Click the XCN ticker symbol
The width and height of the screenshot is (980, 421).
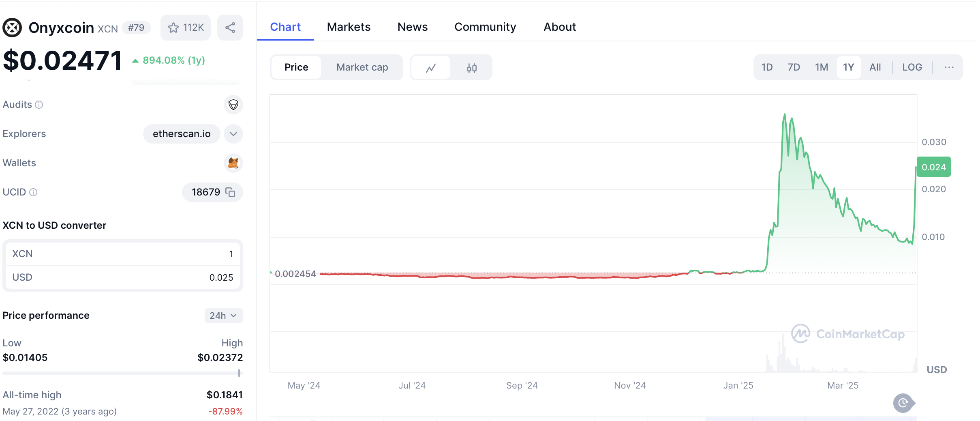click(108, 29)
